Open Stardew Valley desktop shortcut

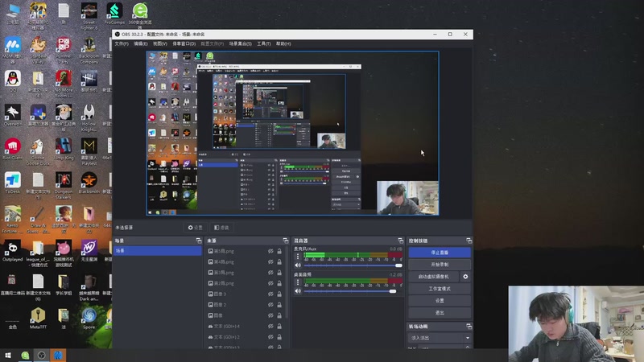[x=38, y=50]
